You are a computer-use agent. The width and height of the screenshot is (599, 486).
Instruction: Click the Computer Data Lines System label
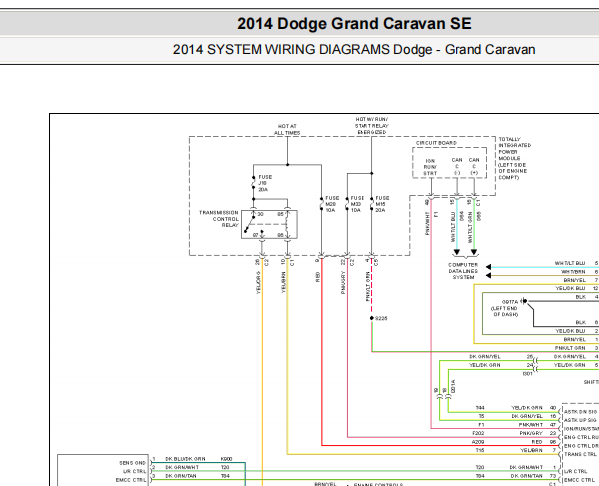click(x=463, y=271)
